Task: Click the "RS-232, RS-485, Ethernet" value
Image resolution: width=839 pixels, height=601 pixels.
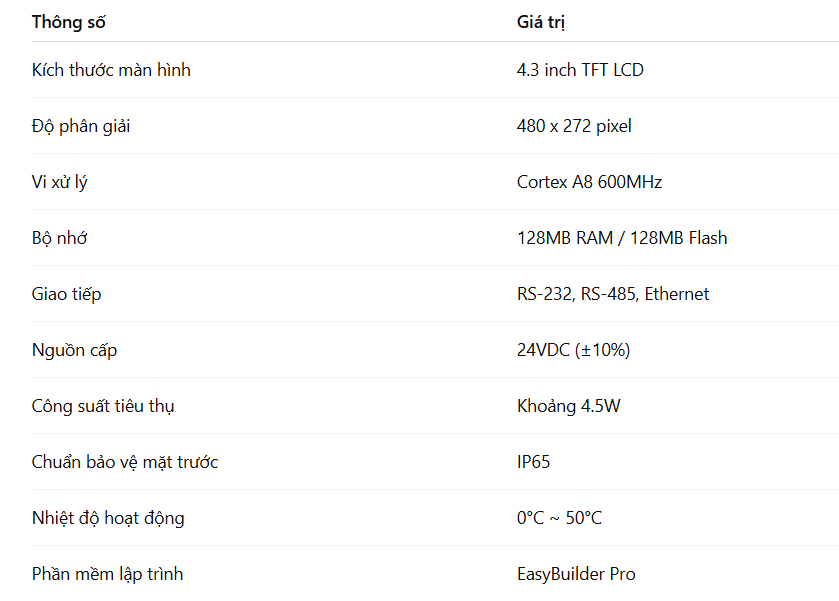Action: click(613, 294)
